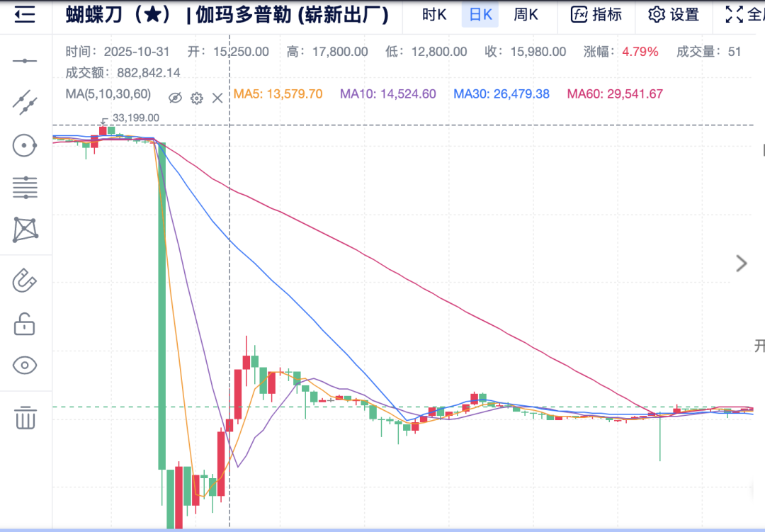Hide the MA(5,10,30,60) indicator lines
The width and height of the screenshot is (765, 532).
(175, 98)
